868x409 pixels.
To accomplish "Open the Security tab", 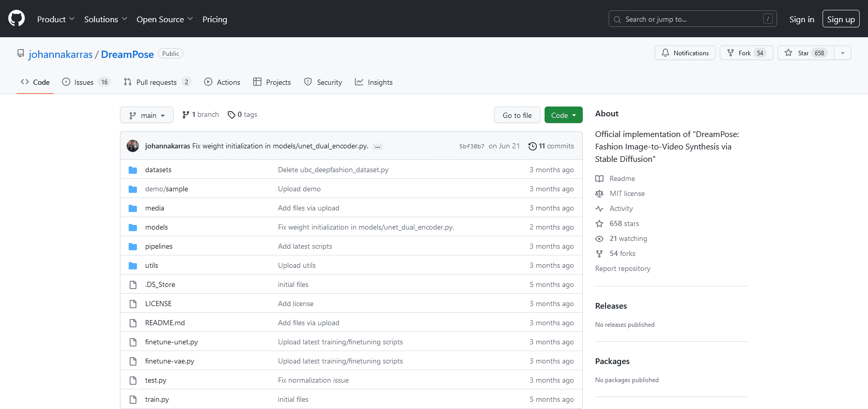I will pyautogui.click(x=323, y=82).
